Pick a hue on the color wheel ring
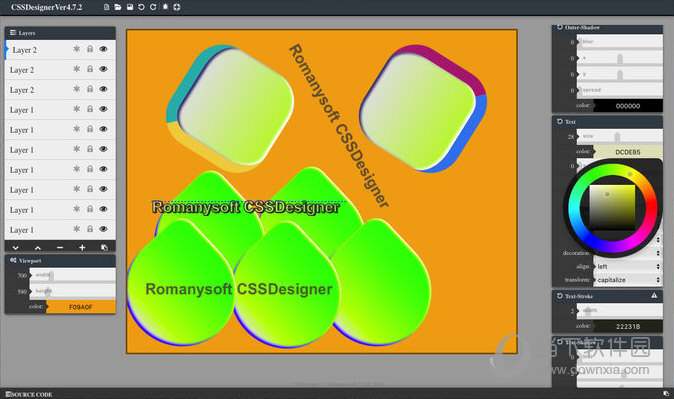The height and width of the screenshot is (399, 674). pos(630,174)
